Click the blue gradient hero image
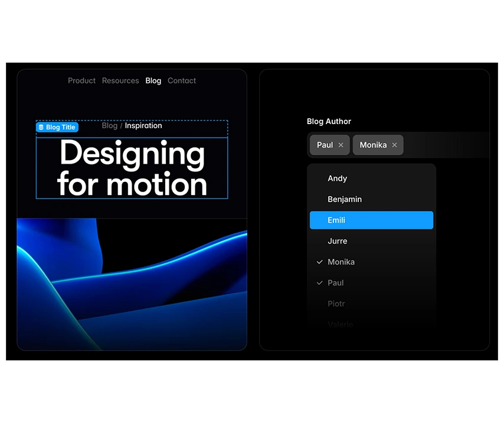Viewport: 504px width, 423px height. pos(131,284)
